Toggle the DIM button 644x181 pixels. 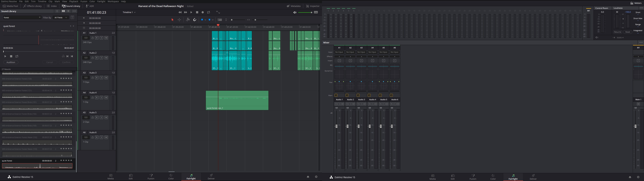coord(316,12)
